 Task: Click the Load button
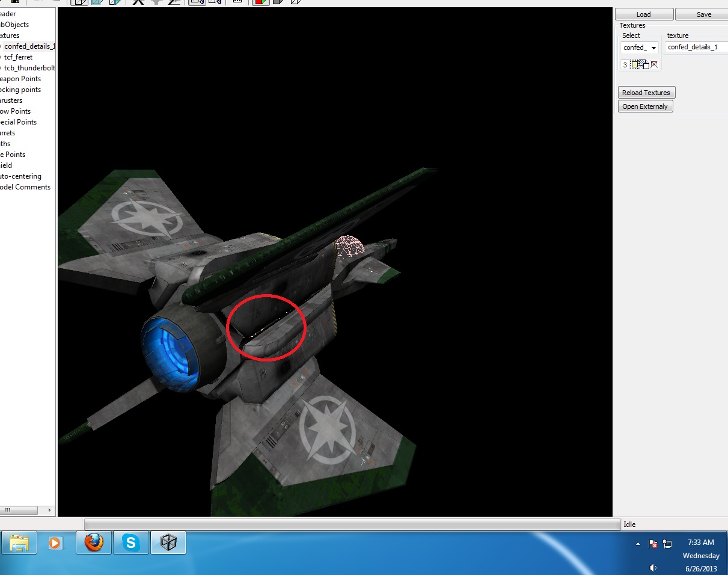(x=644, y=14)
